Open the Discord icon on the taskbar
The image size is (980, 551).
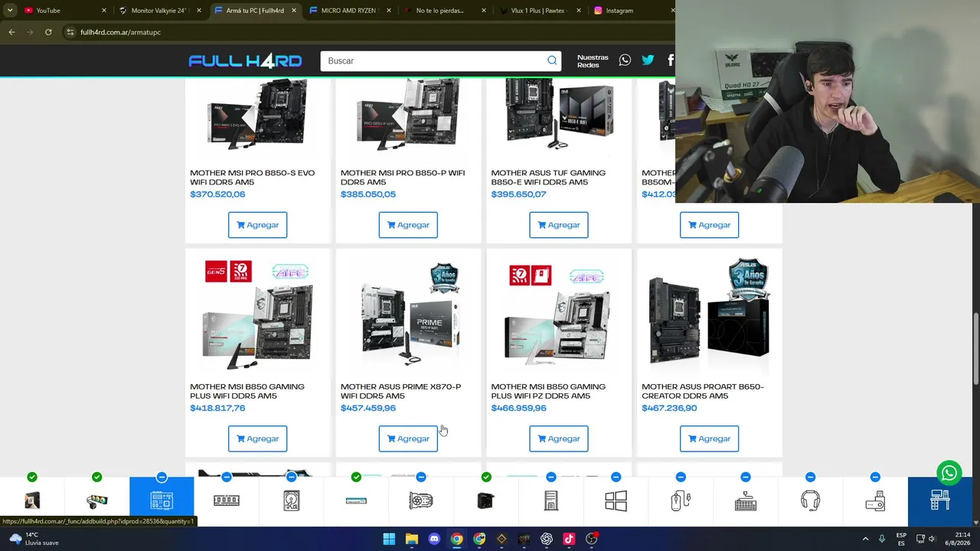click(x=434, y=539)
